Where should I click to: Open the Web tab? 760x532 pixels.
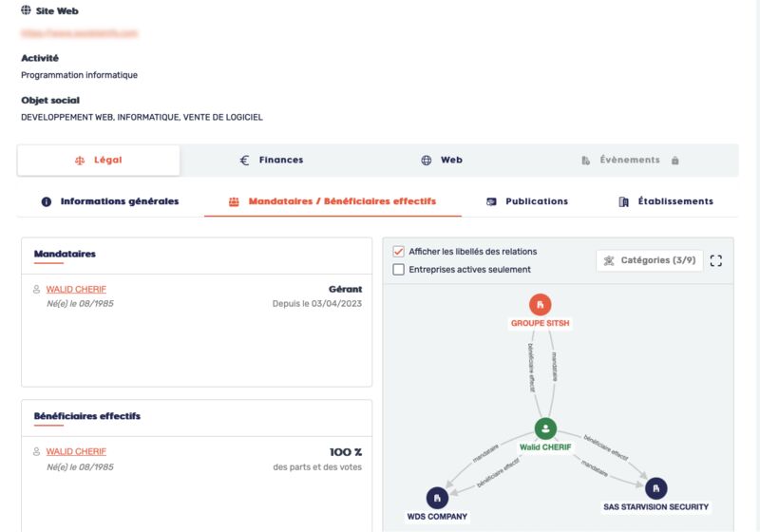tap(442, 160)
